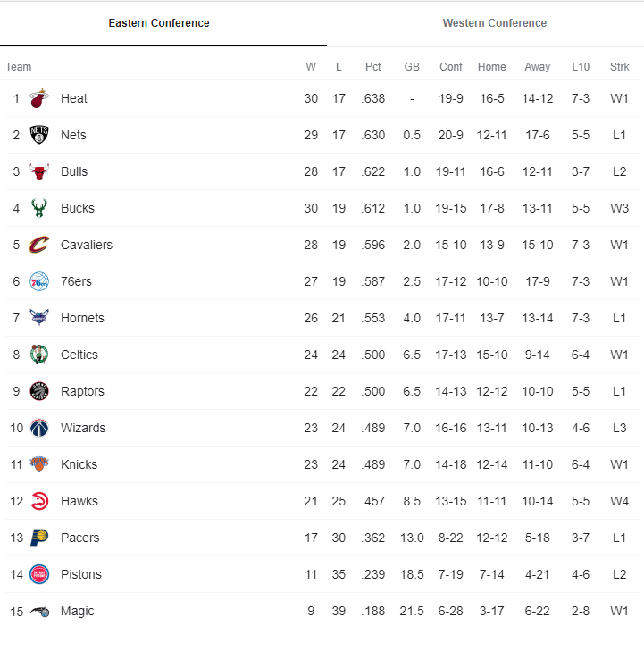Click the Strk column header
Viewport: 644px width, 651px height.
620,67
